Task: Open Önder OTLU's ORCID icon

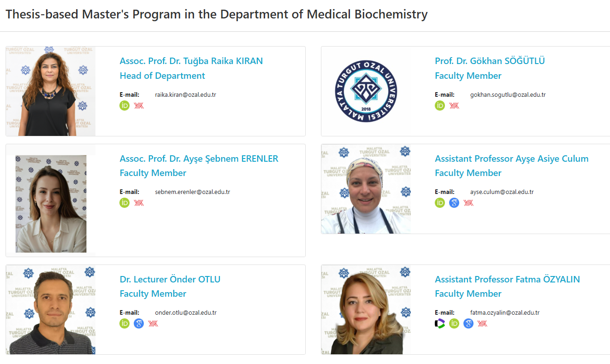Action: [x=124, y=323]
